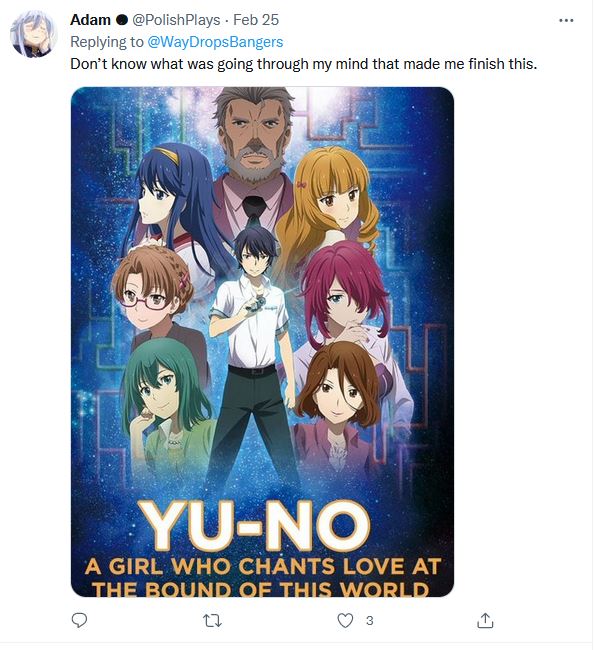This screenshot has width=594, height=650.
Task: Open the three-dot more options menu
Action: click(566, 20)
